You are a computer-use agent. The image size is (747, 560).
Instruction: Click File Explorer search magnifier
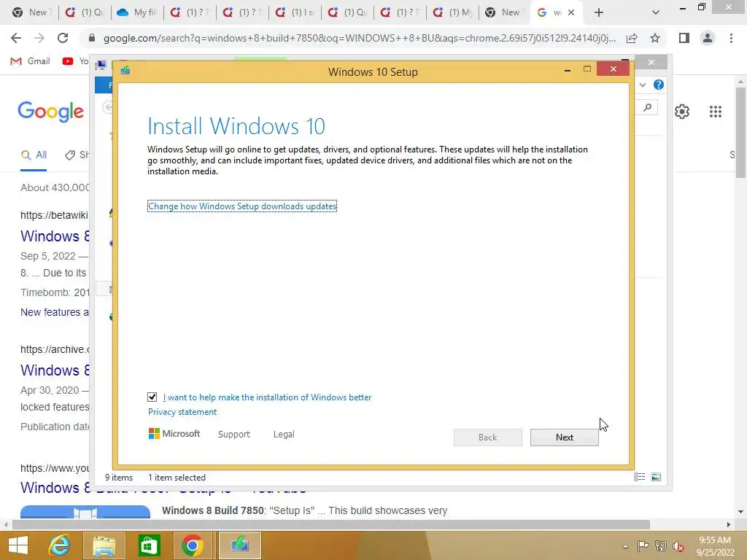pos(647,108)
